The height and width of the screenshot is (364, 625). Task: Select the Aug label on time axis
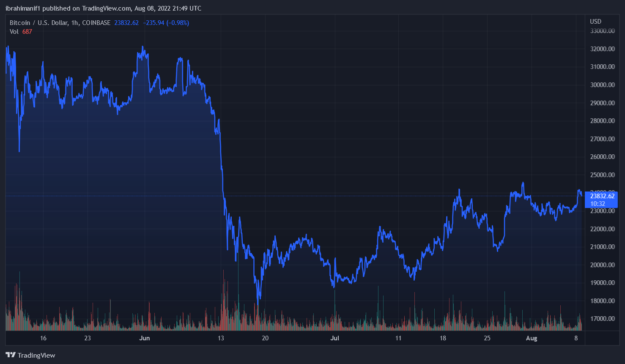pyautogui.click(x=532, y=338)
